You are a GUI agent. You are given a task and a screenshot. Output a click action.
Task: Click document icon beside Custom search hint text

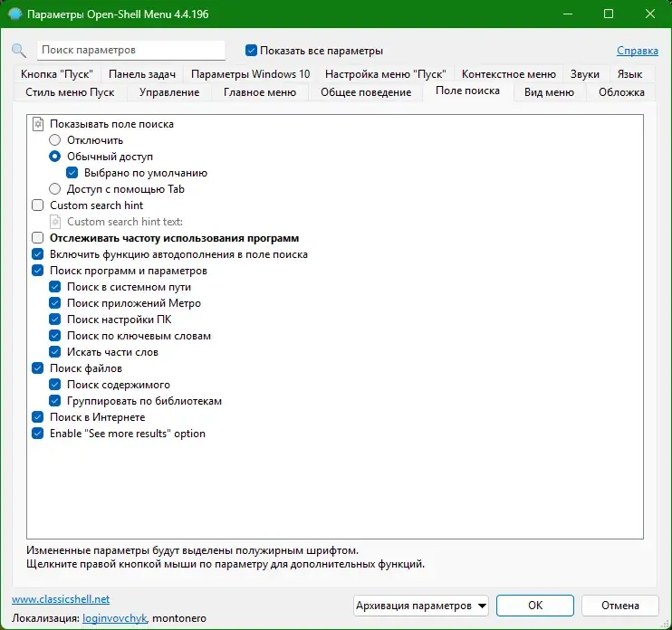[55, 222]
